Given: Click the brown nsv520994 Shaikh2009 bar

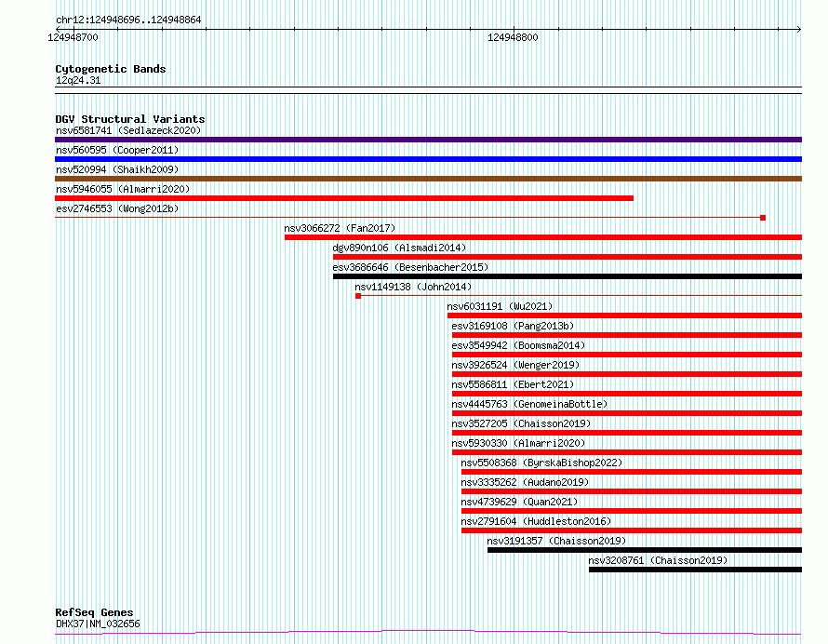Looking at the screenshot, I should (x=428, y=179).
